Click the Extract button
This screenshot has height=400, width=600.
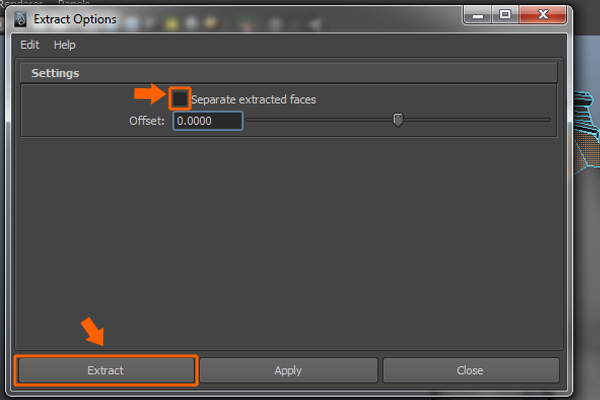pyautogui.click(x=106, y=370)
